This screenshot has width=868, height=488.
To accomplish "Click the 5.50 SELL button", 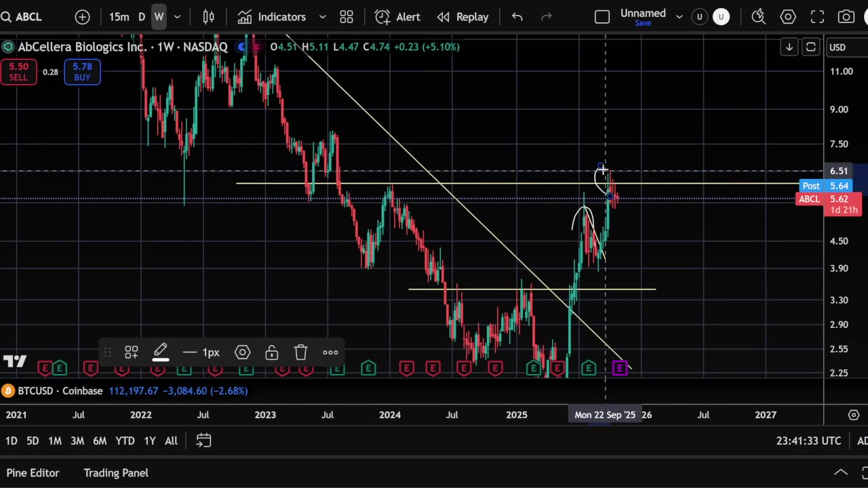I will (18, 72).
